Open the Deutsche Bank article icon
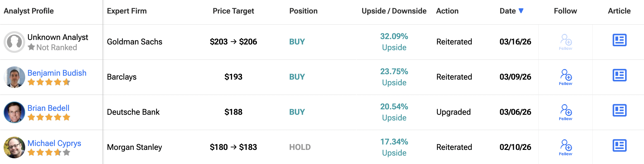 pos(619,111)
